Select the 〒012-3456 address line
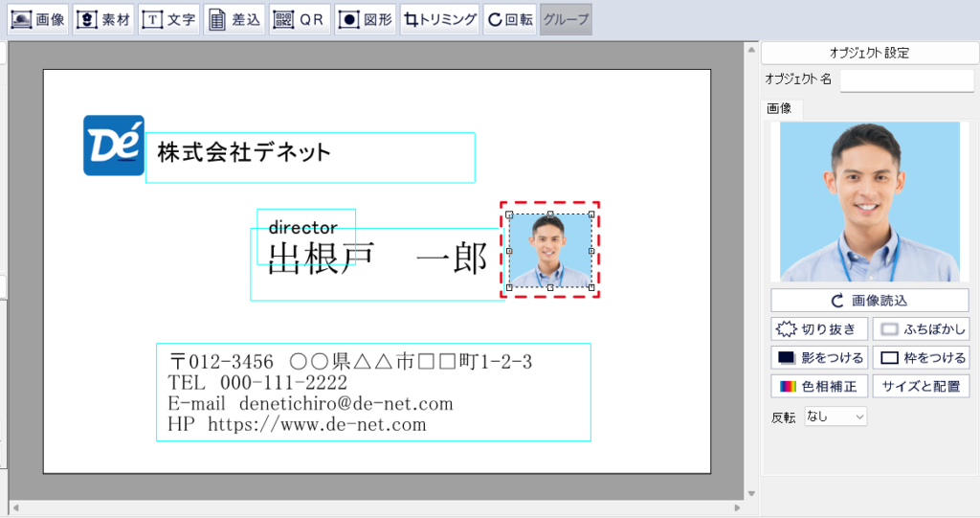Image resolution: width=980 pixels, height=518 pixels. click(x=350, y=362)
